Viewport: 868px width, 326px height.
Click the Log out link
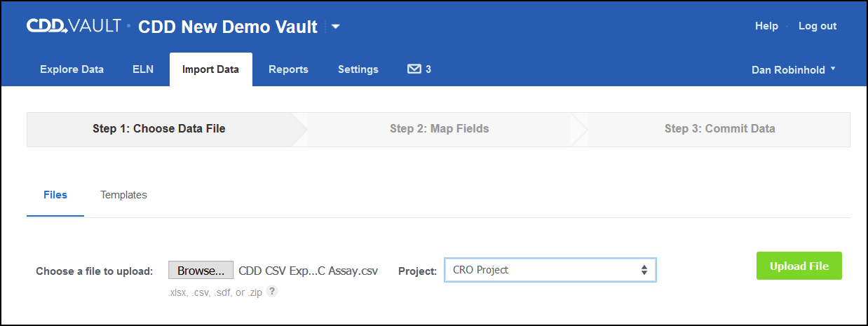(818, 26)
